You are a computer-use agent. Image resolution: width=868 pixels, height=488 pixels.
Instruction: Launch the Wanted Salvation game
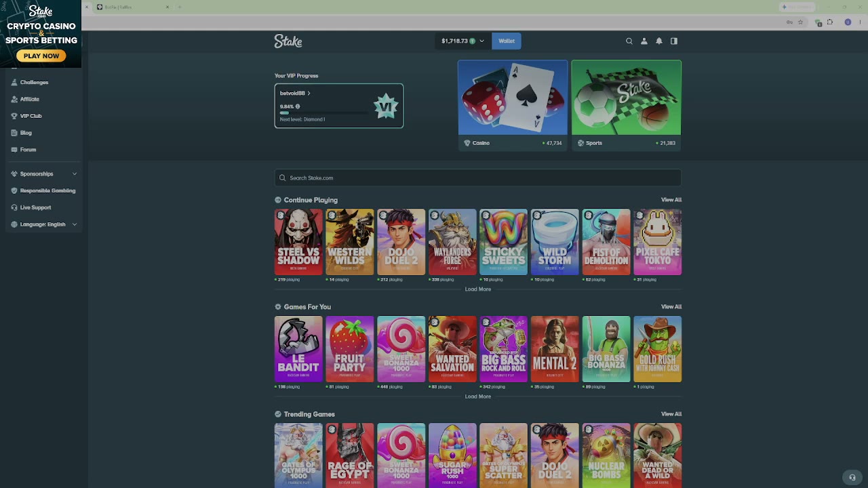pyautogui.click(x=452, y=349)
